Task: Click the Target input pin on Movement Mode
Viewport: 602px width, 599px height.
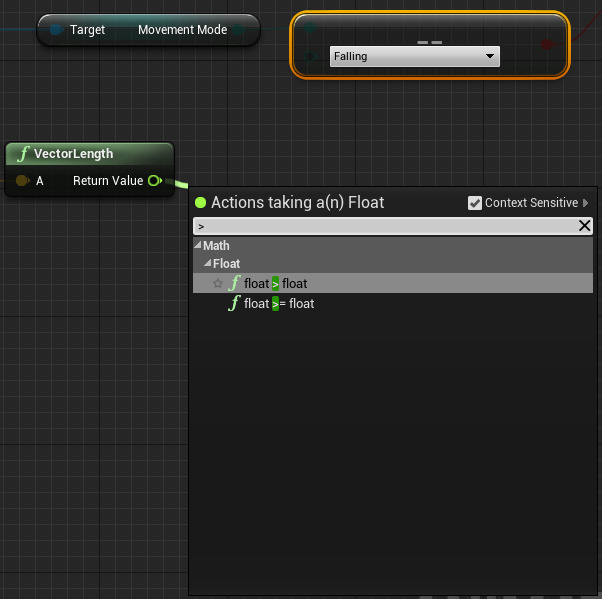Action: [x=57, y=30]
